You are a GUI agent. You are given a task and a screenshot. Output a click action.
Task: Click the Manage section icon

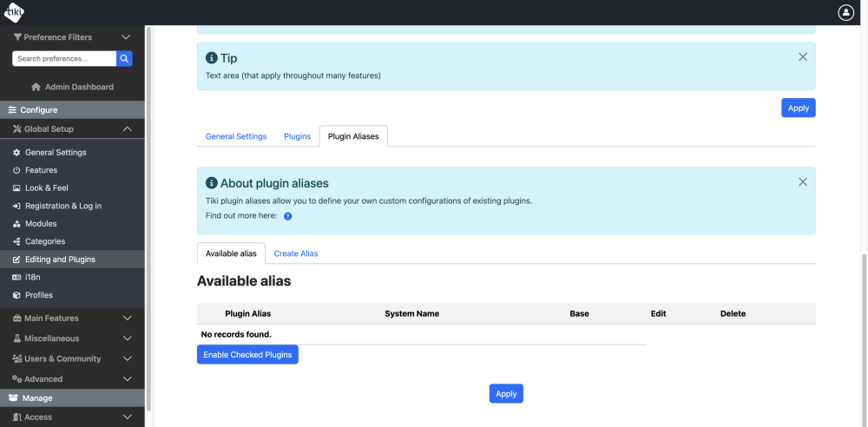[x=13, y=398]
